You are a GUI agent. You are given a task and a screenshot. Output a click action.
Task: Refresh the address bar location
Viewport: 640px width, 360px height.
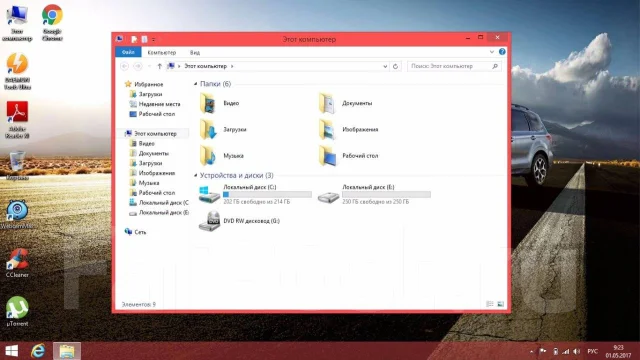pos(395,66)
